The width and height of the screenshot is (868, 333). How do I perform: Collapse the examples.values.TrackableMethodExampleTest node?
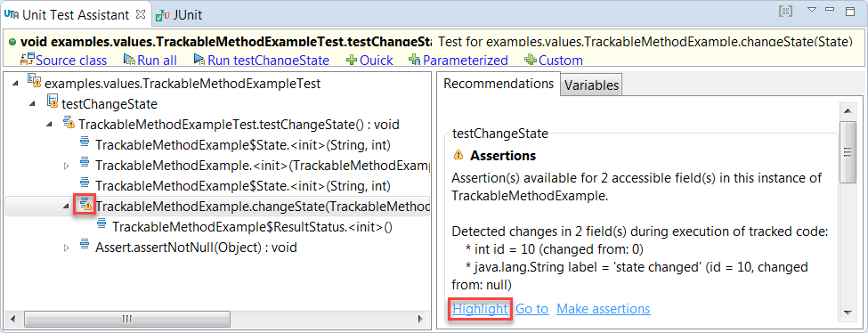click(14, 84)
